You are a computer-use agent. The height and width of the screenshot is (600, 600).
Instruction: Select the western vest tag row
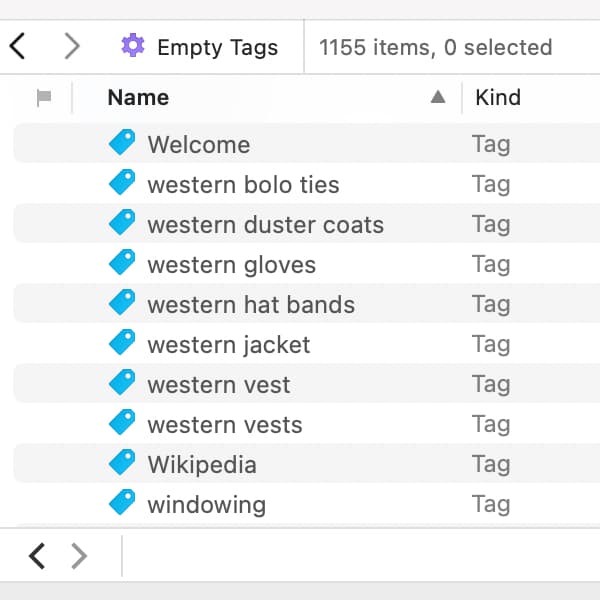[x=219, y=384]
